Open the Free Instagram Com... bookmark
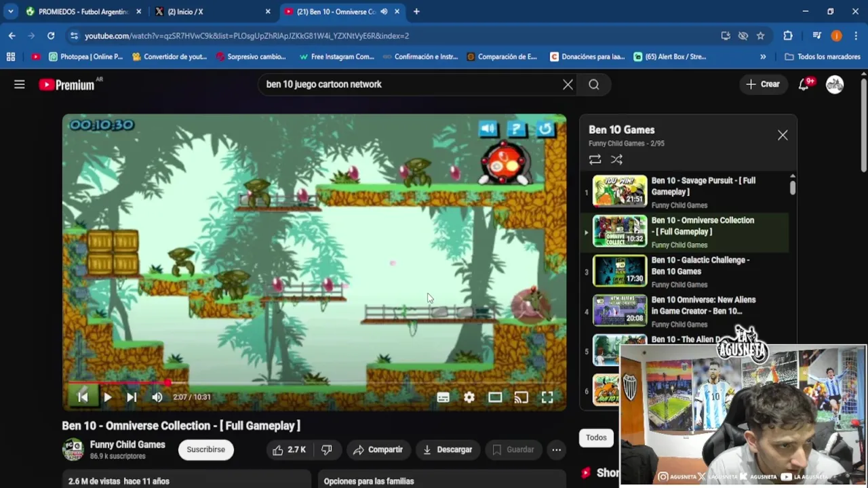This screenshot has width=868, height=488. (336, 57)
